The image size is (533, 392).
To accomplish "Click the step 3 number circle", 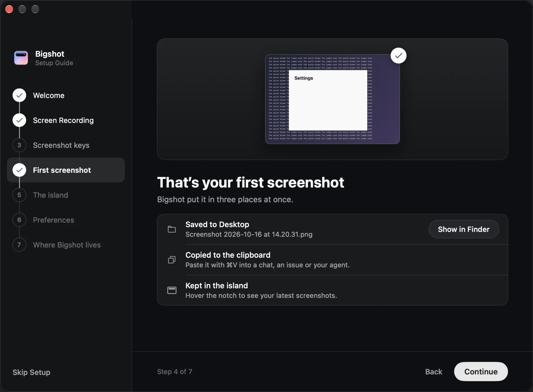I will coord(19,145).
